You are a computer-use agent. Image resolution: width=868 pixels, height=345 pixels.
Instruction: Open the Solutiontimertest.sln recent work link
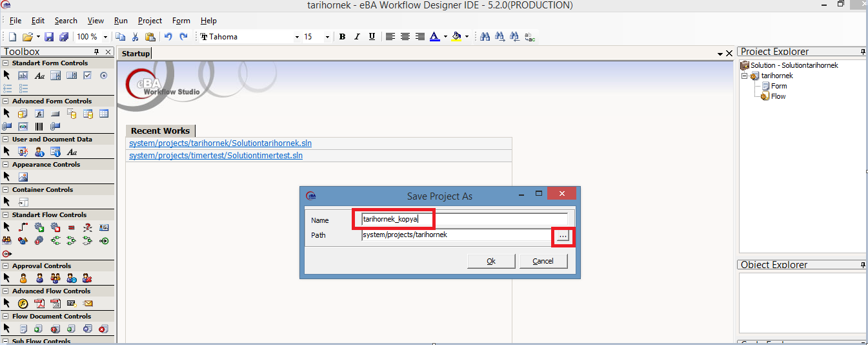point(216,156)
